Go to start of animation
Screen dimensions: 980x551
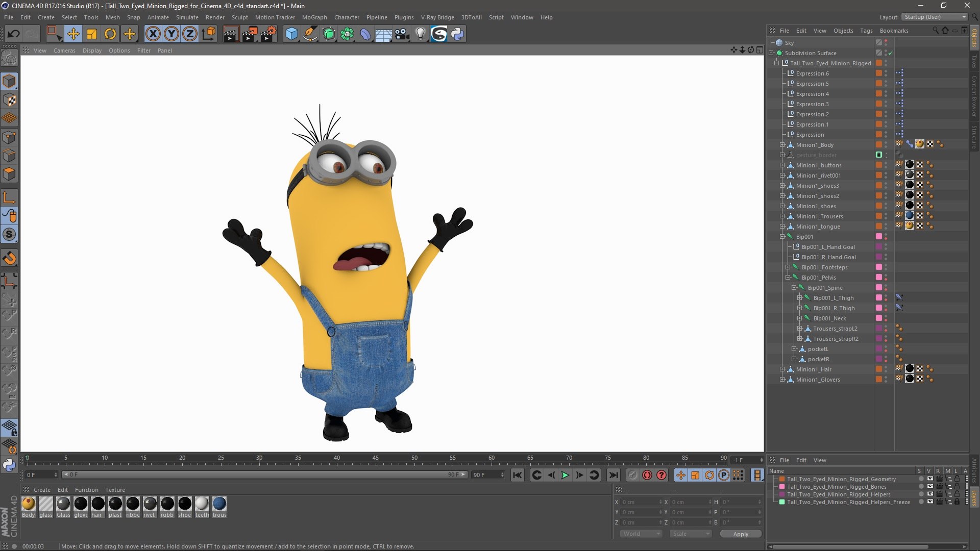click(518, 475)
